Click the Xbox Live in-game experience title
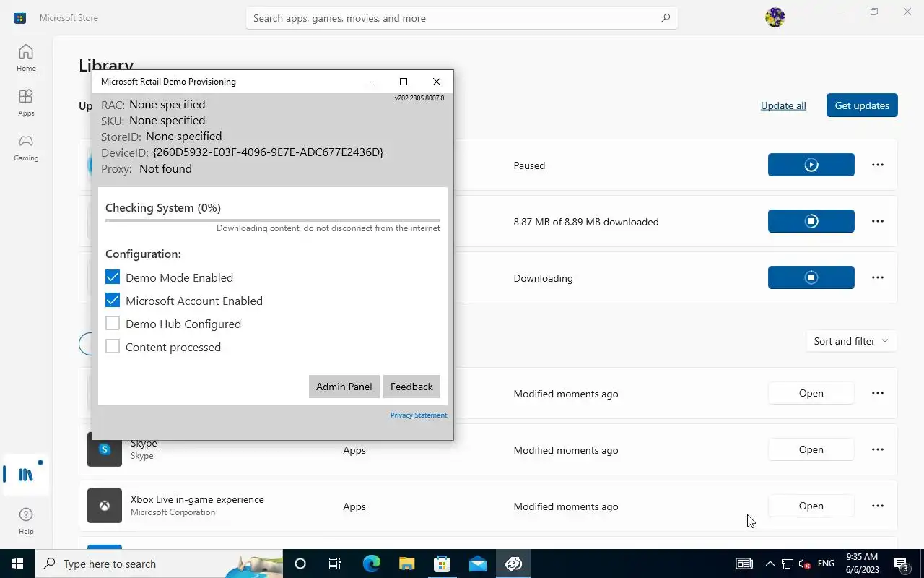This screenshot has width=924, height=578. click(x=197, y=499)
